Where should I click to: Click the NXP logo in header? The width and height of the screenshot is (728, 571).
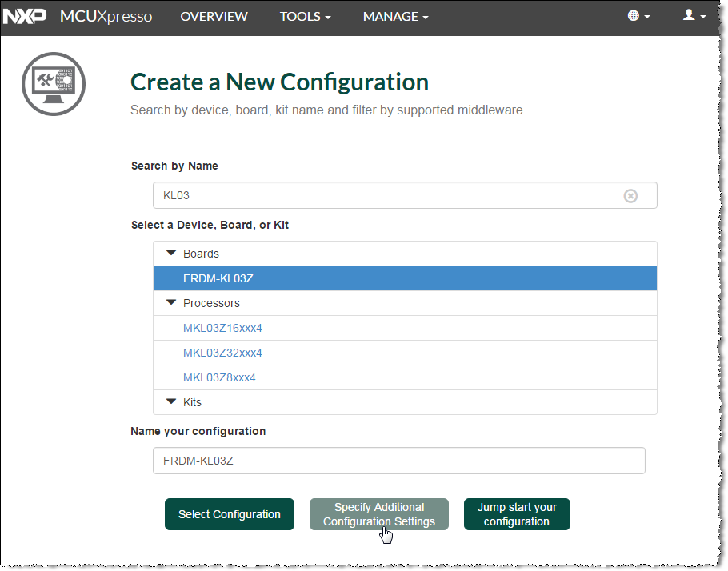(25, 17)
